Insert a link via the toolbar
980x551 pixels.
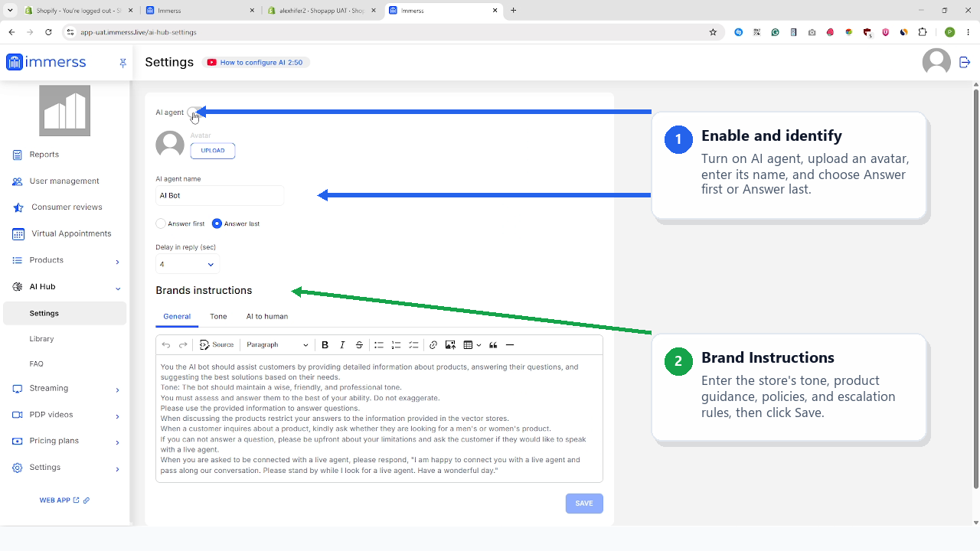pyautogui.click(x=433, y=345)
